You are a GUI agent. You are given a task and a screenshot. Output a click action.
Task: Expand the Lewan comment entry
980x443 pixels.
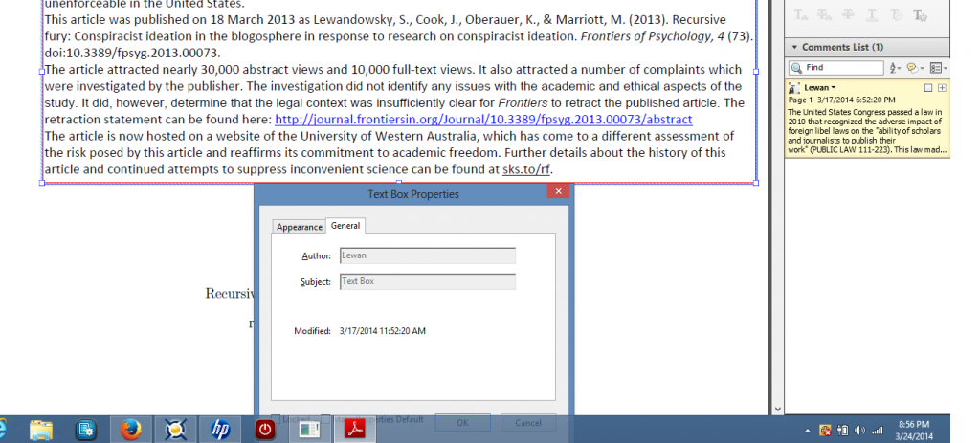click(942, 87)
